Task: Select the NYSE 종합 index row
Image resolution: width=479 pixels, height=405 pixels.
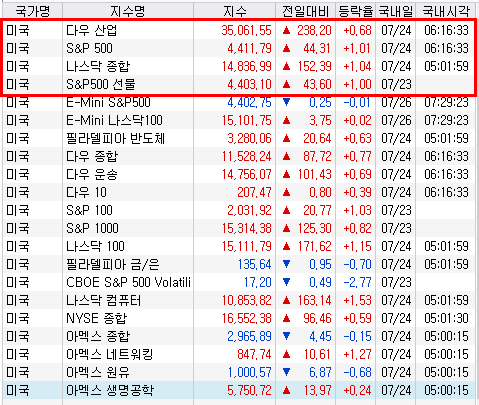Action: [239, 318]
